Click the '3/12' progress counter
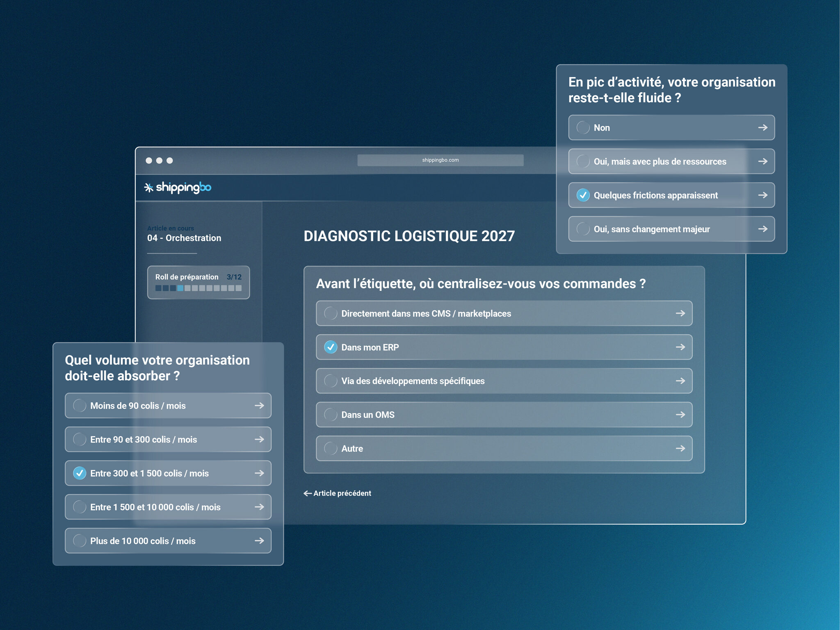This screenshot has height=630, width=840. click(234, 277)
